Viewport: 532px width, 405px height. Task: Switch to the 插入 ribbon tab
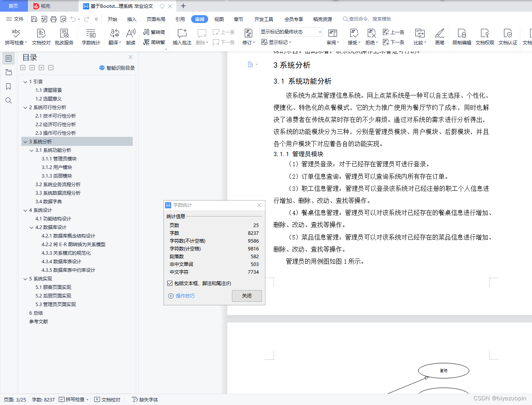coord(132,19)
